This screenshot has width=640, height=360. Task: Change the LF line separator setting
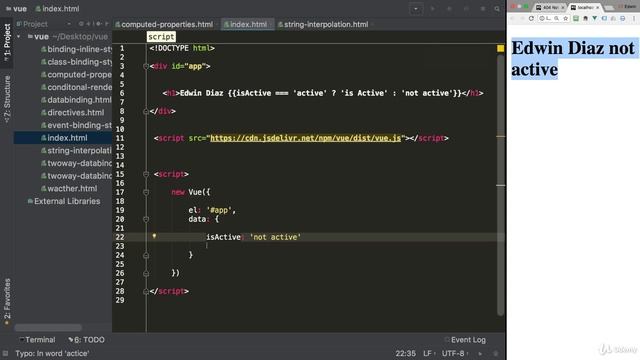(x=429, y=353)
